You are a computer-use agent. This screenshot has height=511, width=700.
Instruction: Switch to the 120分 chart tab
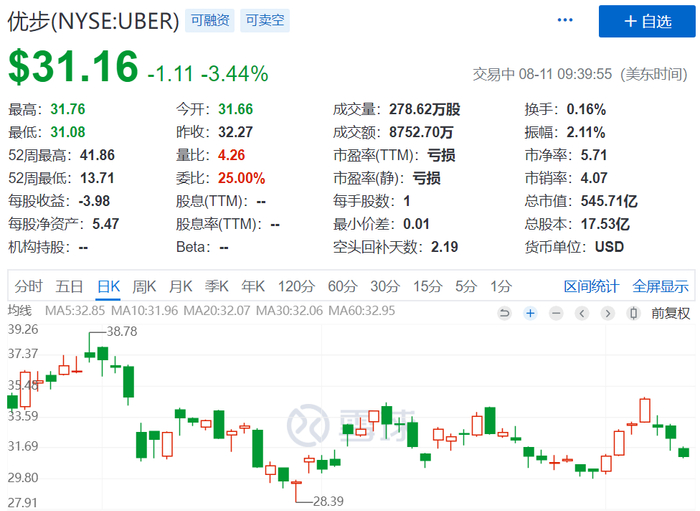[296, 286]
